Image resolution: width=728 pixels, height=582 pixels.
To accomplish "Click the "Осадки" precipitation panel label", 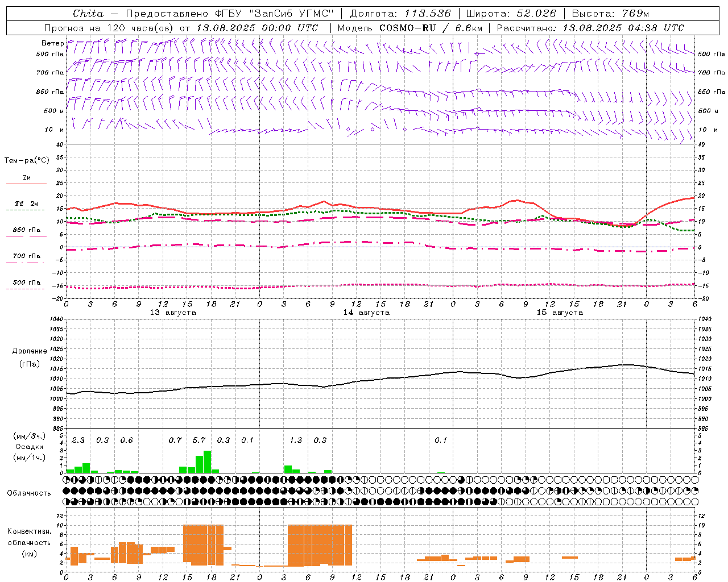I will click(x=29, y=447).
